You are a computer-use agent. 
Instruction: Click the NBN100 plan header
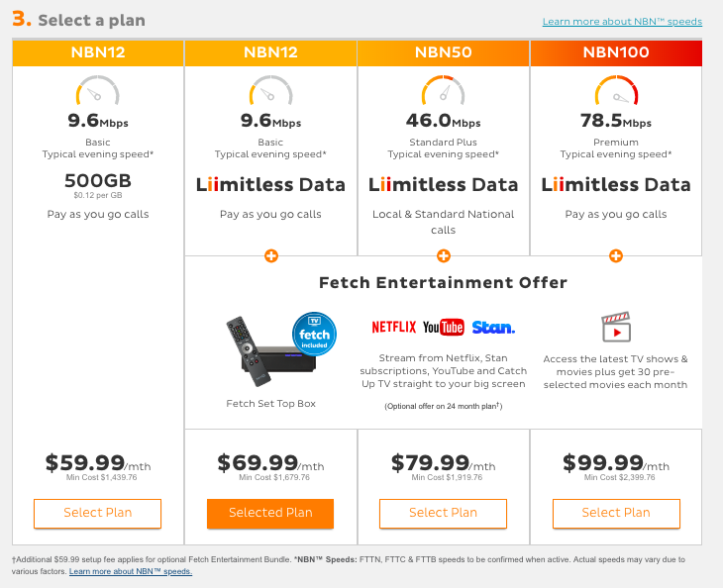pyautogui.click(x=616, y=52)
